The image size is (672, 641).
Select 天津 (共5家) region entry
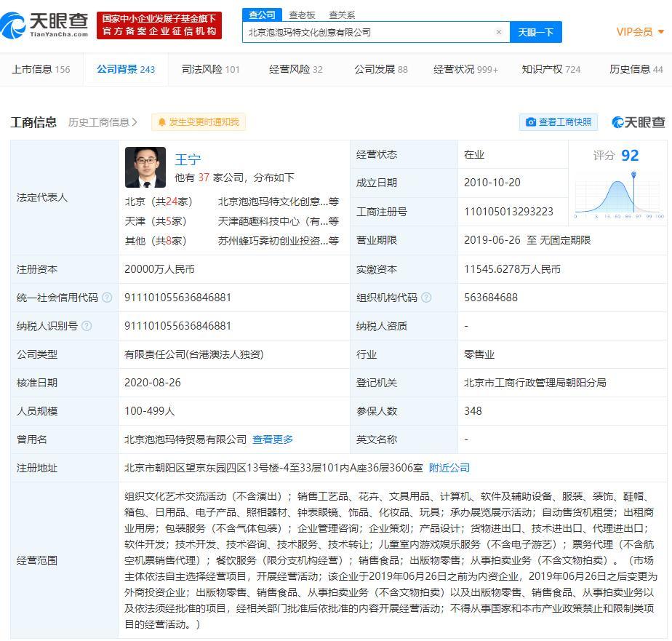(x=156, y=221)
